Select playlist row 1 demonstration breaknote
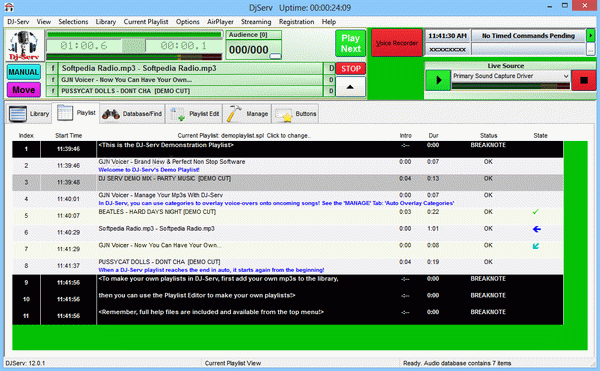This screenshot has height=371, width=600. click(287, 149)
